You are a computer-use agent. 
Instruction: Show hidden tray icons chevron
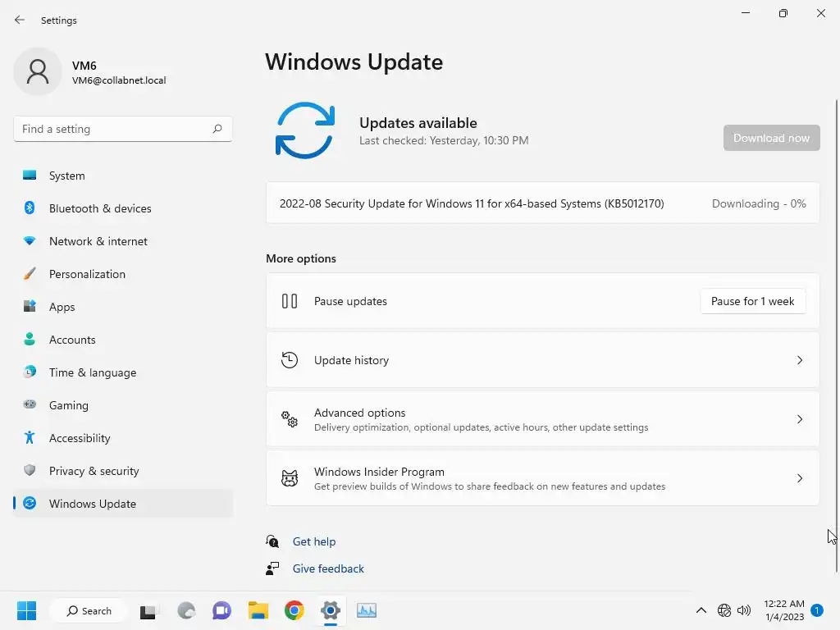(701, 610)
